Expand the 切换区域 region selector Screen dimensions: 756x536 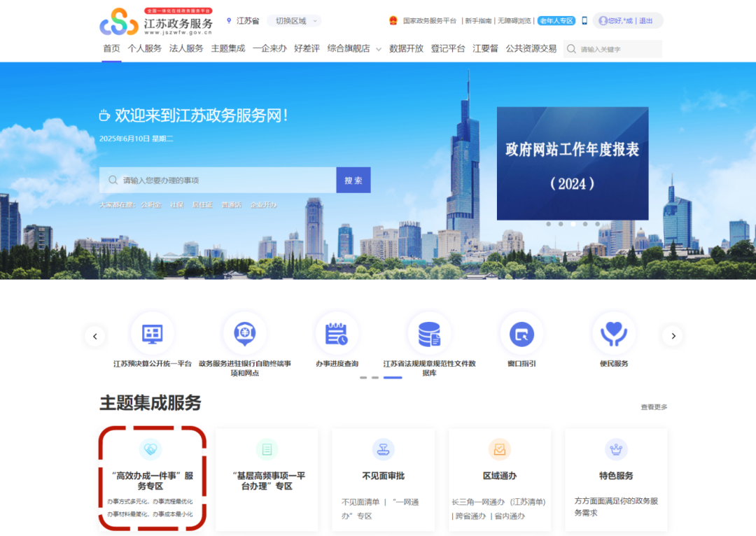pyautogui.click(x=295, y=21)
